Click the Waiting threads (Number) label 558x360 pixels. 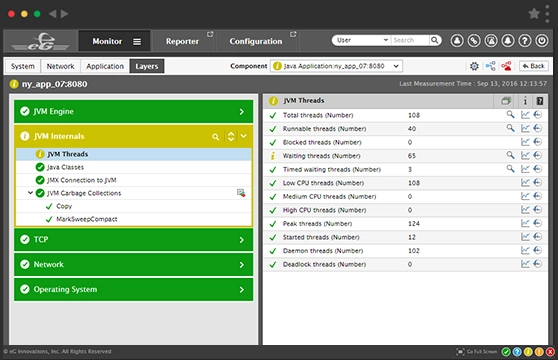321,156
